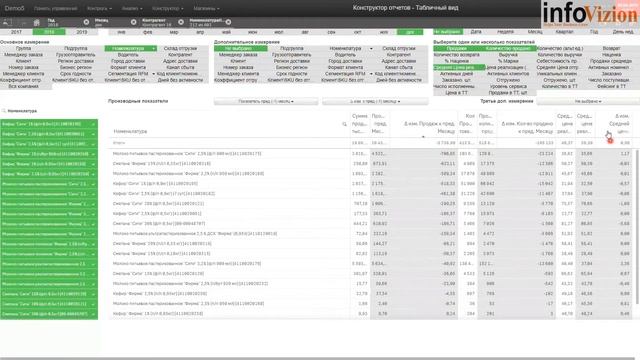Enable the Фейсинг в ТТ measure
The image size is (640, 360).
611,87
